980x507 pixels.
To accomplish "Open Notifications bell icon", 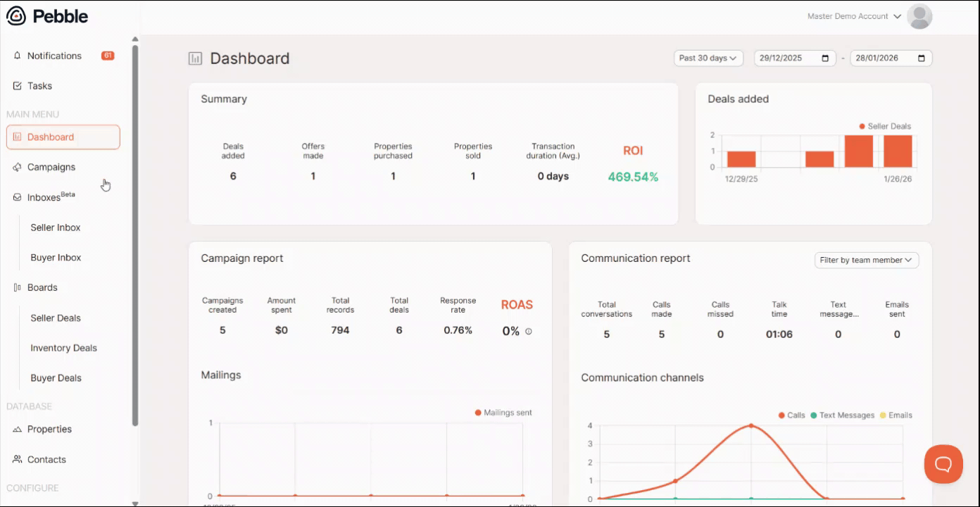I will click(18, 56).
